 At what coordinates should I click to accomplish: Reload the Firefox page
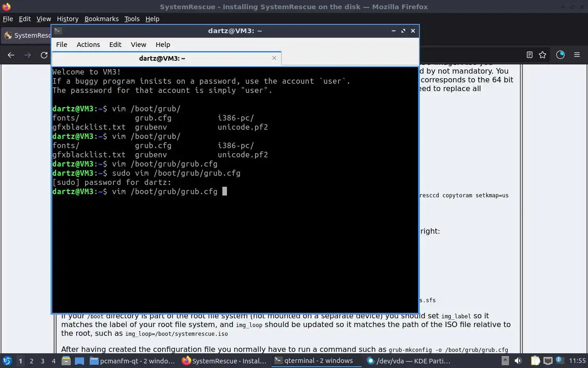point(44,55)
